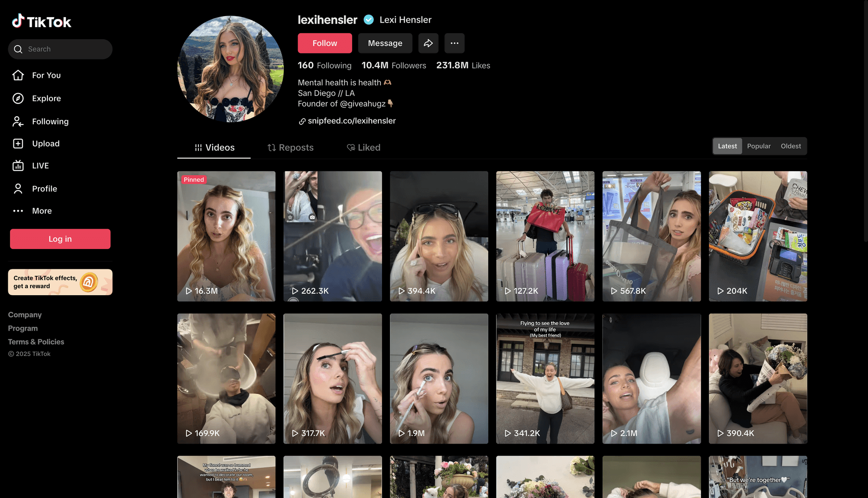Open the three-dot profile options menu
The height and width of the screenshot is (498, 868).
[454, 43]
